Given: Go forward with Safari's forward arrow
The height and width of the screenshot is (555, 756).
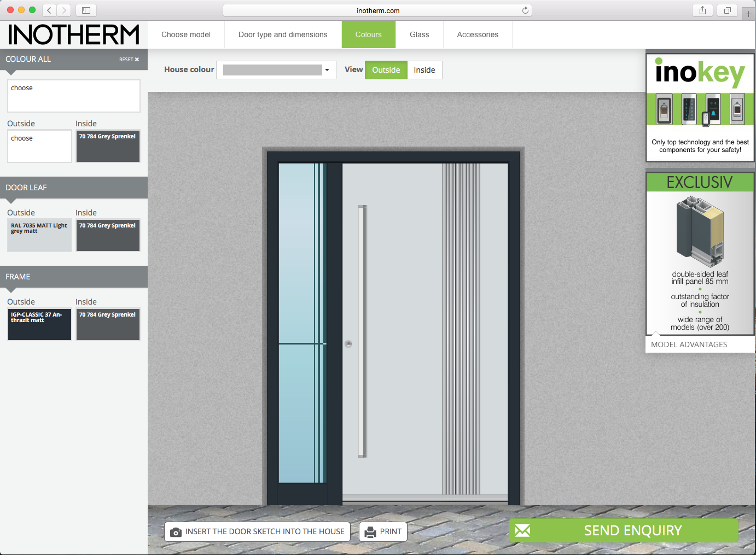Looking at the screenshot, I should [x=64, y=10].
